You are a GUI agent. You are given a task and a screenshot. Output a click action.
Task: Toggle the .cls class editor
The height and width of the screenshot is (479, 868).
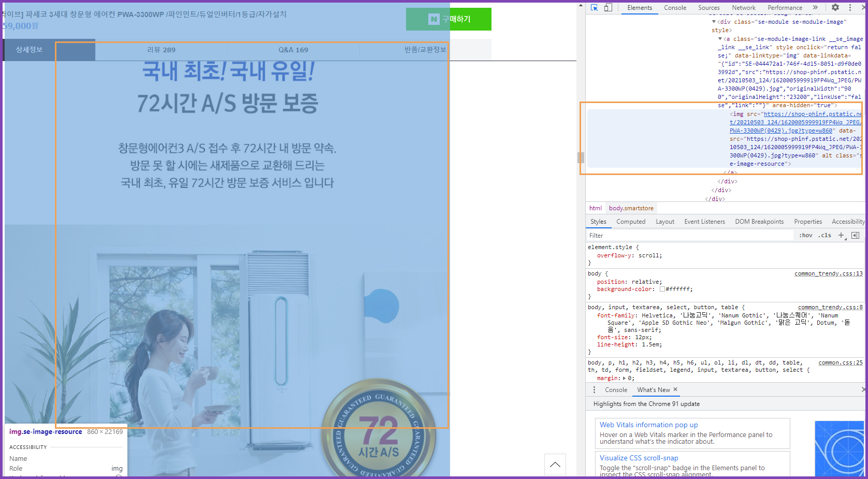824,235
